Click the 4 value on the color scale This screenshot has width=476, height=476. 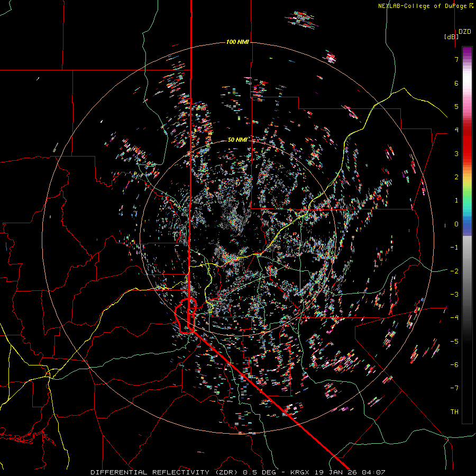tap(456, 130)
